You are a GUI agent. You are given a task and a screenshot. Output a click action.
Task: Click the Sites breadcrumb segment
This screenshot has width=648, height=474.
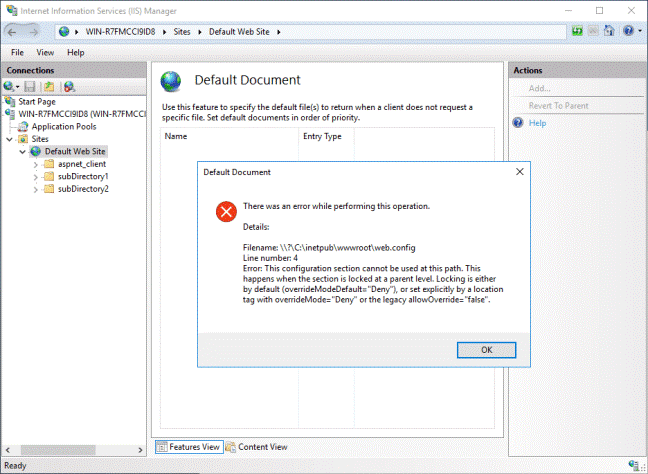coord(182,32)
